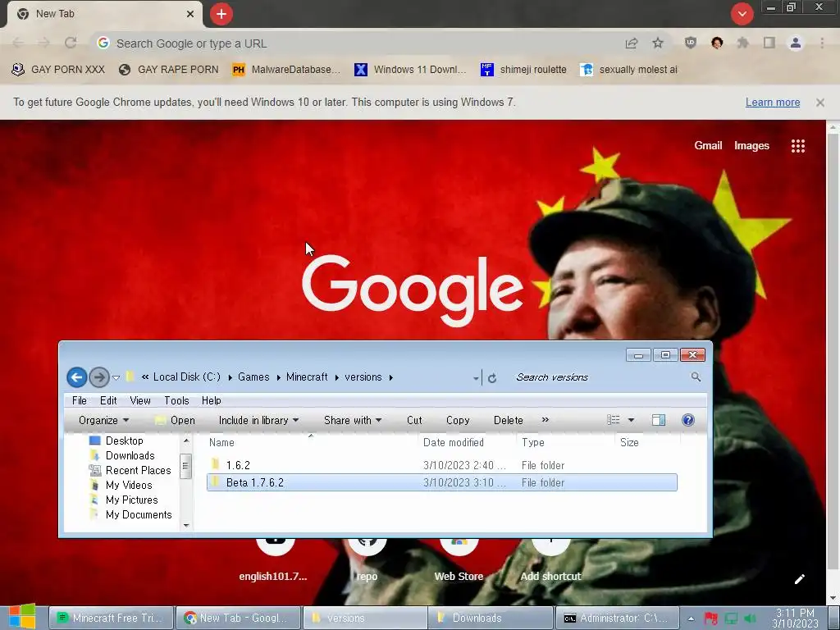Toggle the Explorer preview pane icon
Screen dimensions: 840x630
tap(659, 421)
